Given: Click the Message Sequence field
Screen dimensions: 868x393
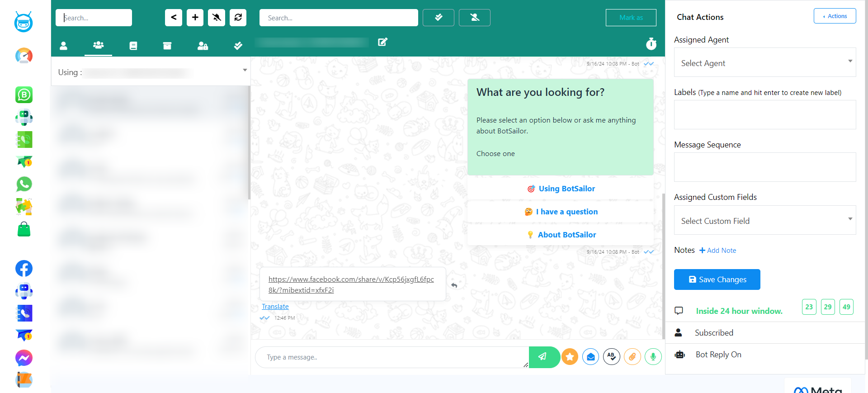Looking at the screenshot, I should [765, 167].
